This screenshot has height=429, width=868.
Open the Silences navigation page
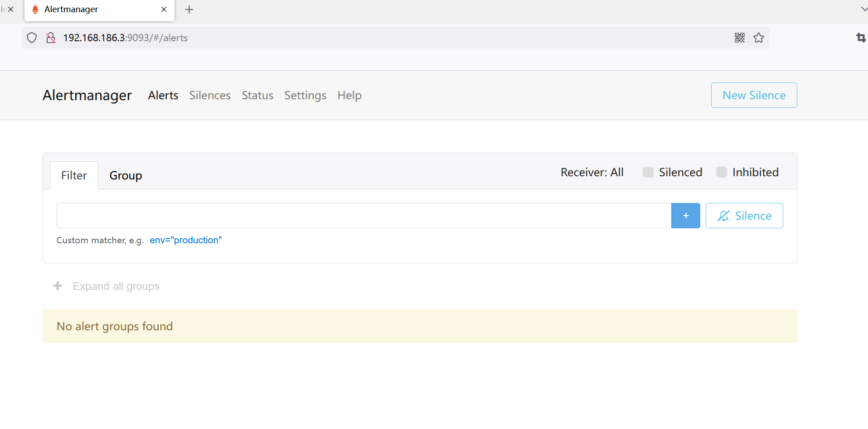point(210,95)
